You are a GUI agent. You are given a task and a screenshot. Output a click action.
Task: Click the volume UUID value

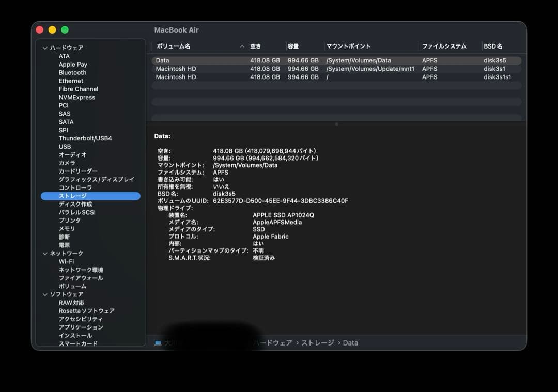281,201
